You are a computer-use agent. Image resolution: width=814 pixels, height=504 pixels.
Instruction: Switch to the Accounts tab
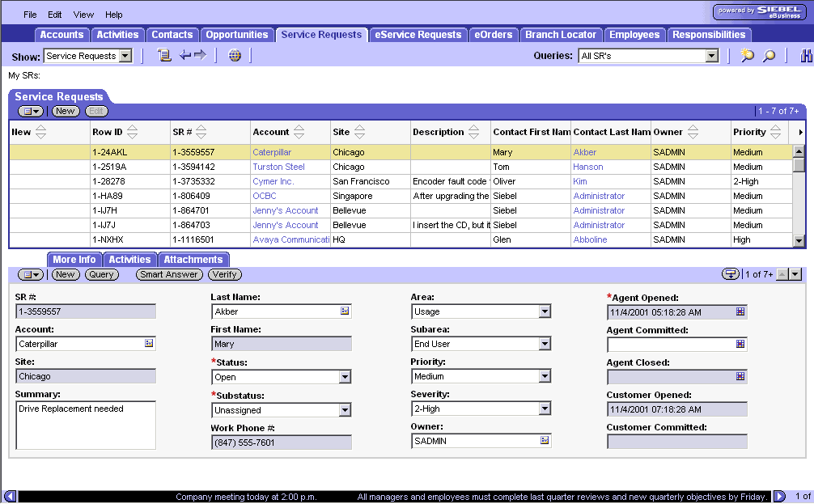[61, 35]
